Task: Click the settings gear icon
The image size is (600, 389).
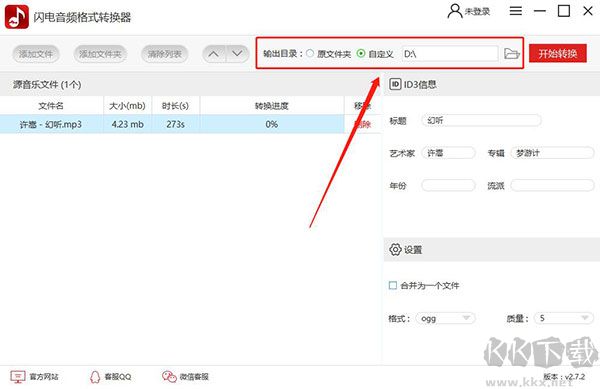Action: (x=395, y=249)
